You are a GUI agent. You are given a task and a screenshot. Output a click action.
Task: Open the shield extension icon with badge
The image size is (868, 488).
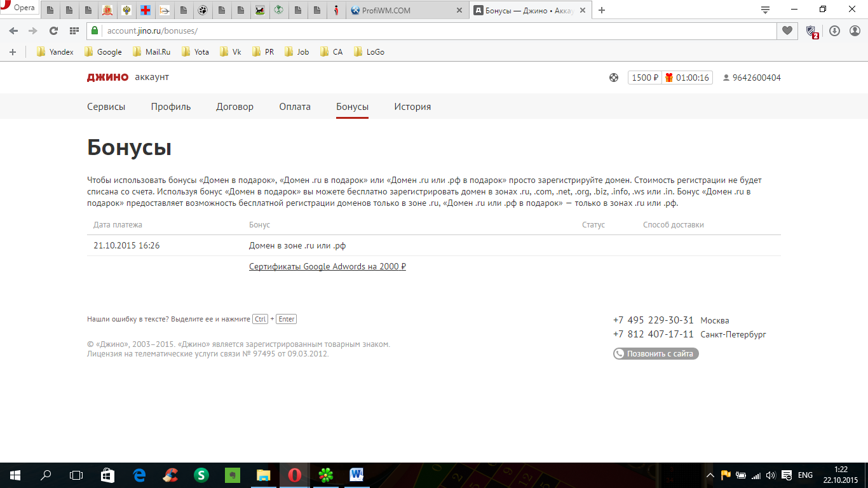click(811, 31)
